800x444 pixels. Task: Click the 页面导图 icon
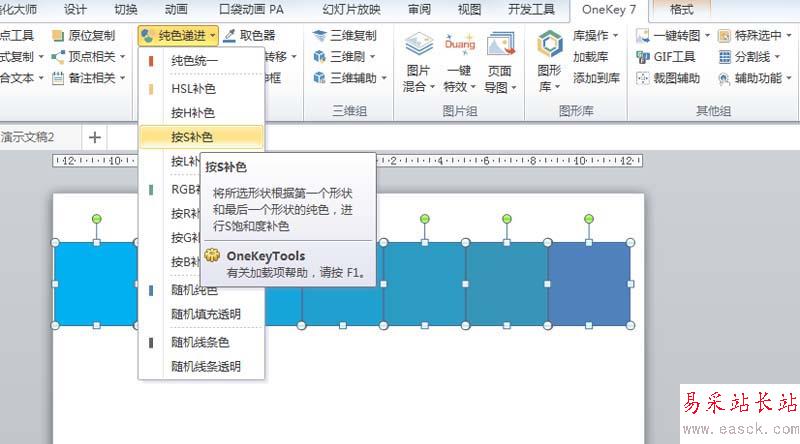pyautogui.click(x=500, y=45)
